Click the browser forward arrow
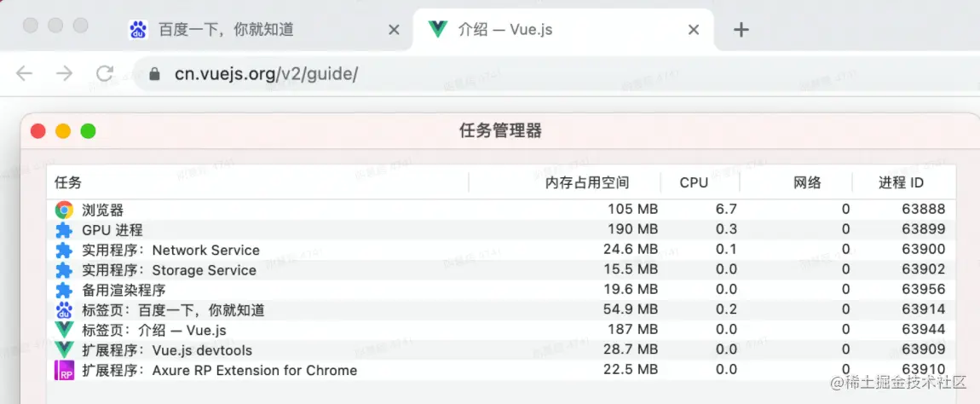Image resolution: width=980 pixels, height=404 pixels. [65, 74]
